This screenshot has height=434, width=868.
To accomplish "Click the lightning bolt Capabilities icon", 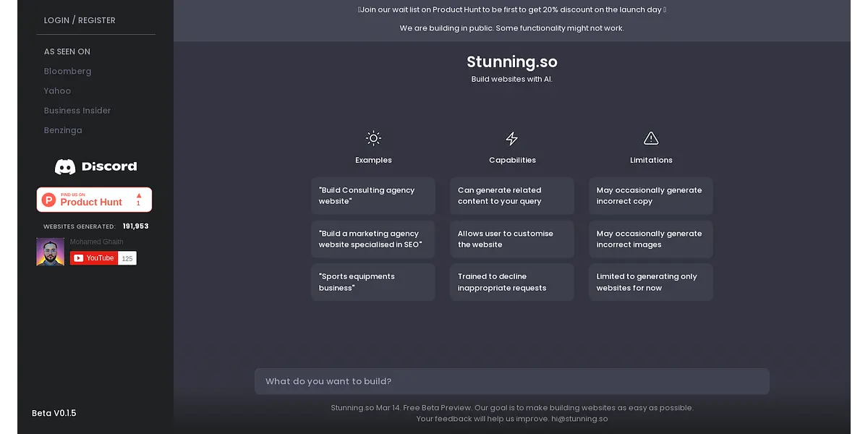I will click(511, 138).
